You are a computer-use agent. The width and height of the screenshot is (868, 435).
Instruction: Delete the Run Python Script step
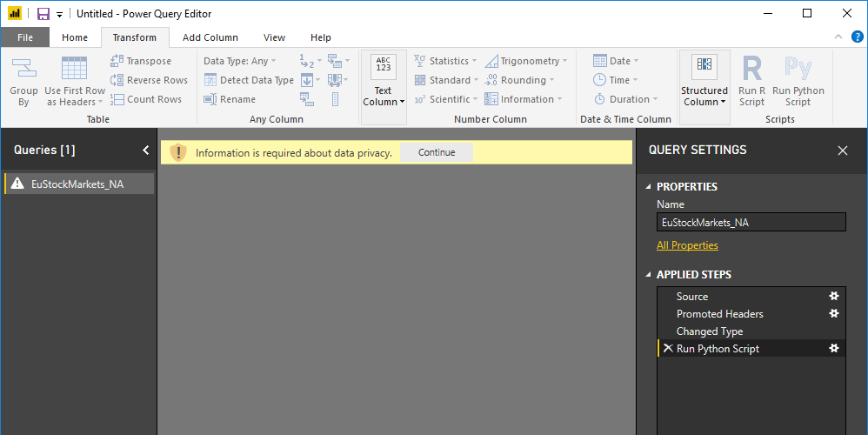(x=668, y=348)
